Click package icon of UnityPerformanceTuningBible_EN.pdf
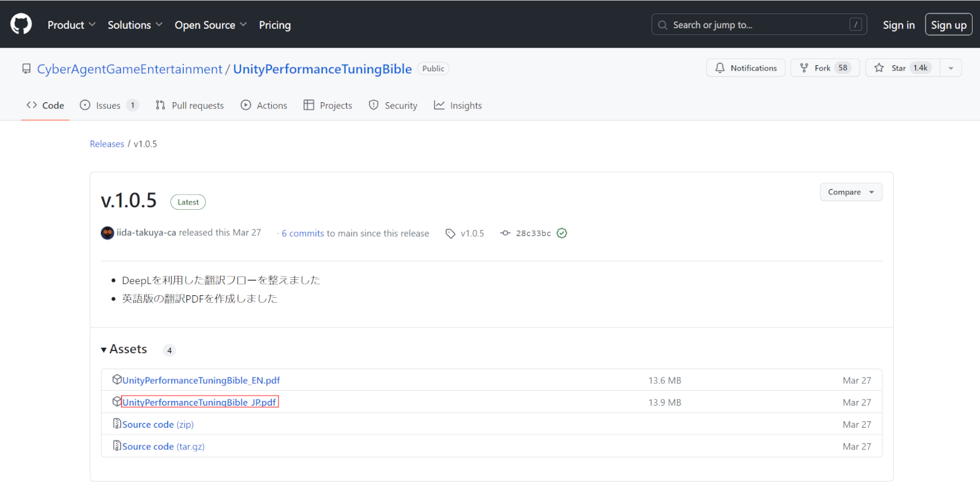 (117, 379)
